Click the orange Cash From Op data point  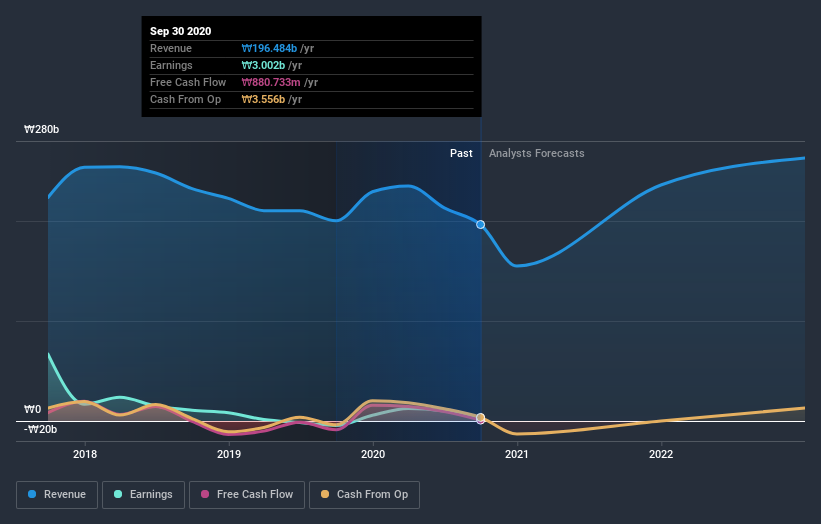(480, 417)
